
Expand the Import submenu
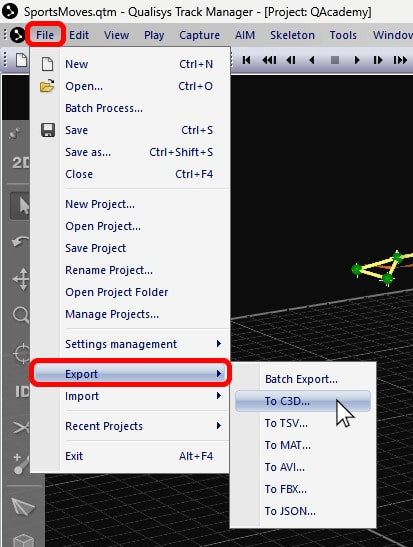130,396
